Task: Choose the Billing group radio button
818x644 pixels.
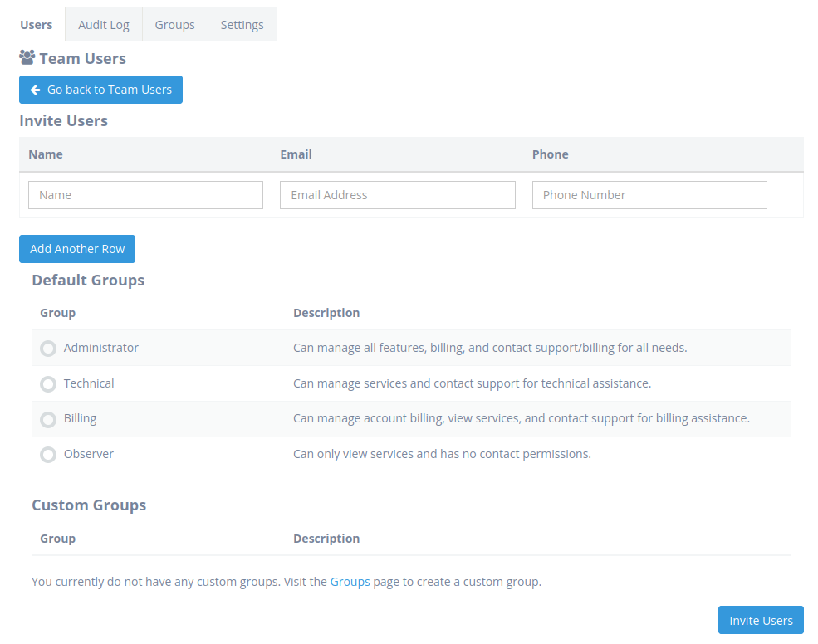Action: pyautogui.click(x=48, y=419)
